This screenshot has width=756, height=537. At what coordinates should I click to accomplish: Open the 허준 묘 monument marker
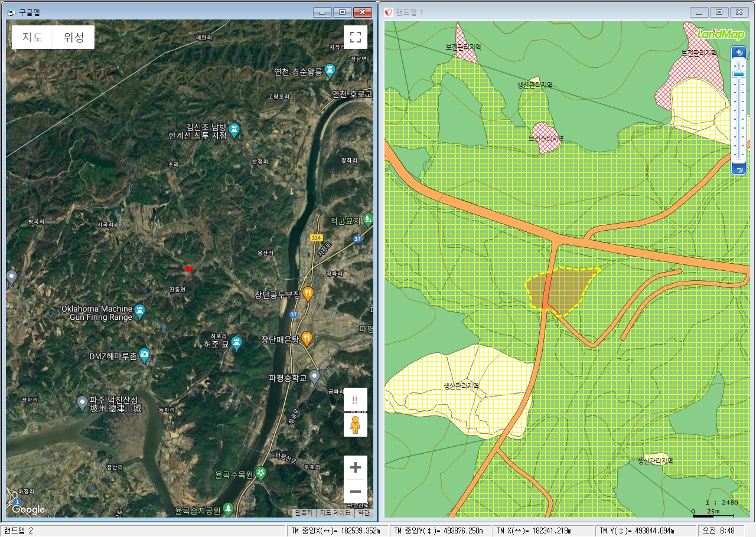click(x=236, y=342)
